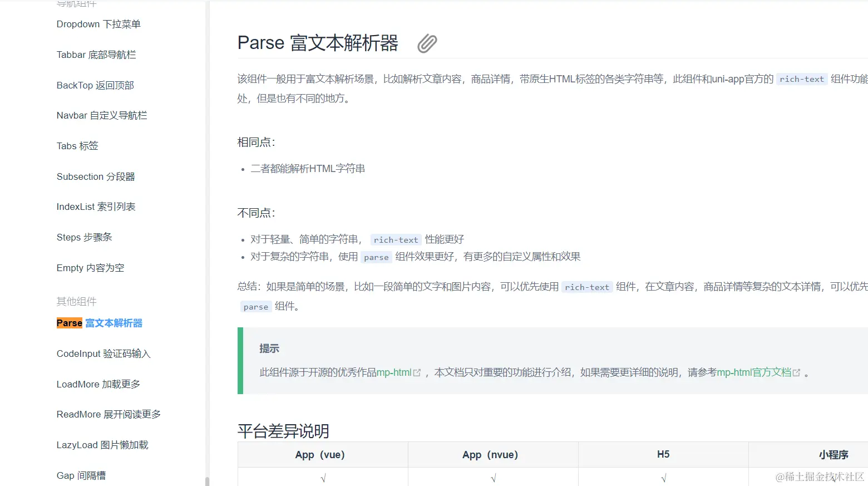The height and width of the screenshot is (486, 868).
Task: Click the sidebar scrollbar thumb
Action: click(207, 482)
